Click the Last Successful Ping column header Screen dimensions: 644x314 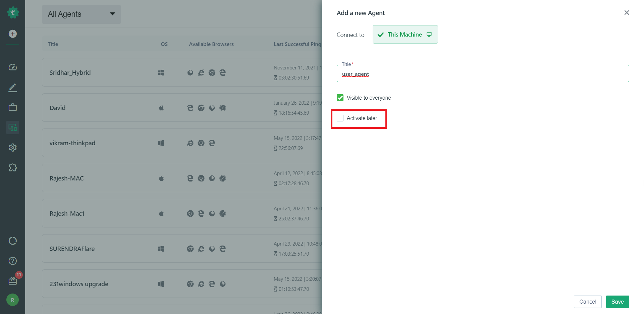pyautogui.click(x=297, y=44)
